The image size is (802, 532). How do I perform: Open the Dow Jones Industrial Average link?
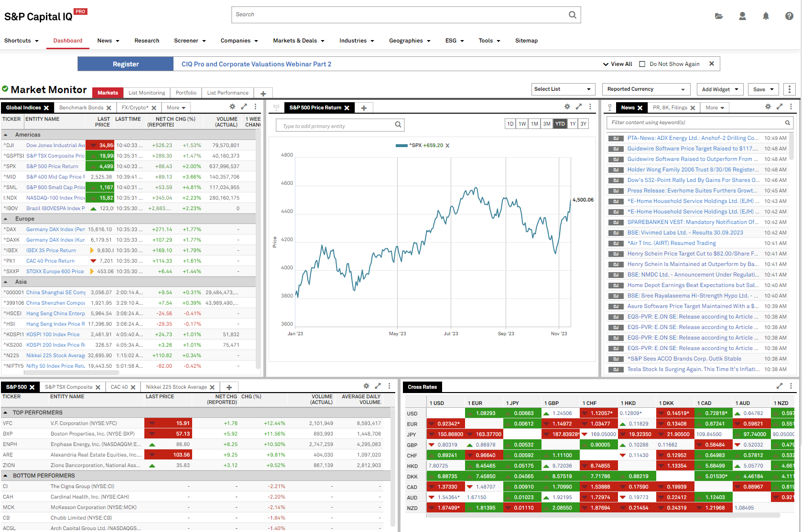55,146
